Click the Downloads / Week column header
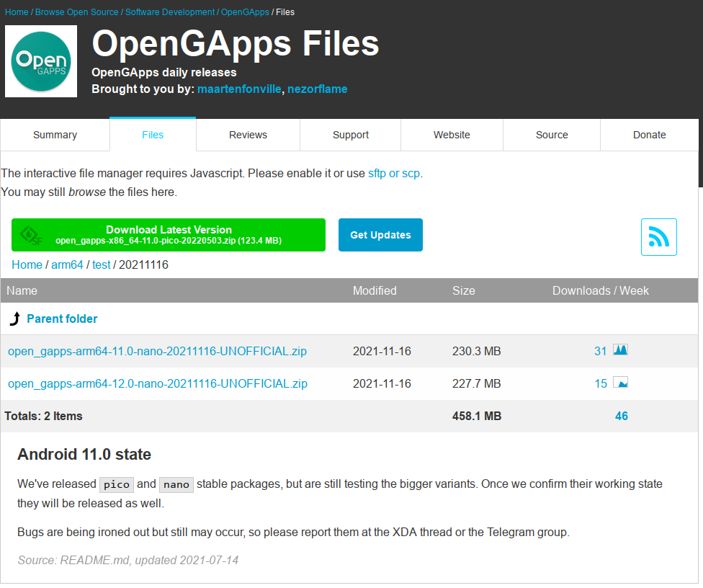The width and height of the screenshot is (703, 588). (600, 290)
